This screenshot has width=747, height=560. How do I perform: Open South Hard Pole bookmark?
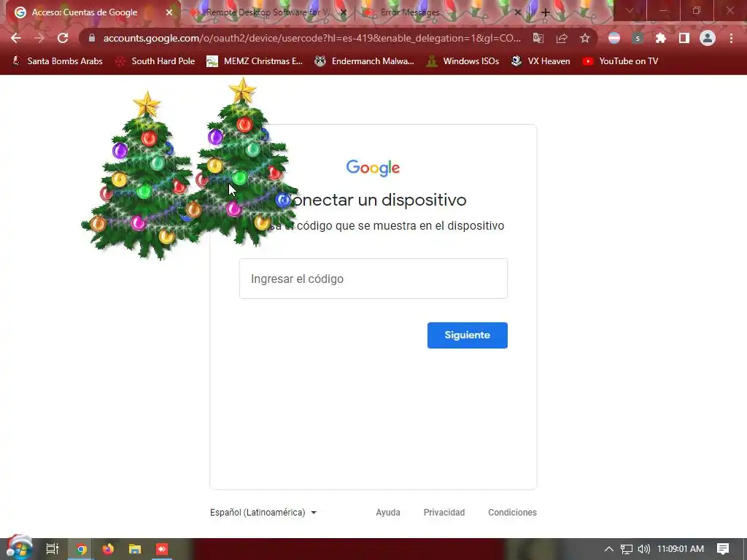[155, 61]
